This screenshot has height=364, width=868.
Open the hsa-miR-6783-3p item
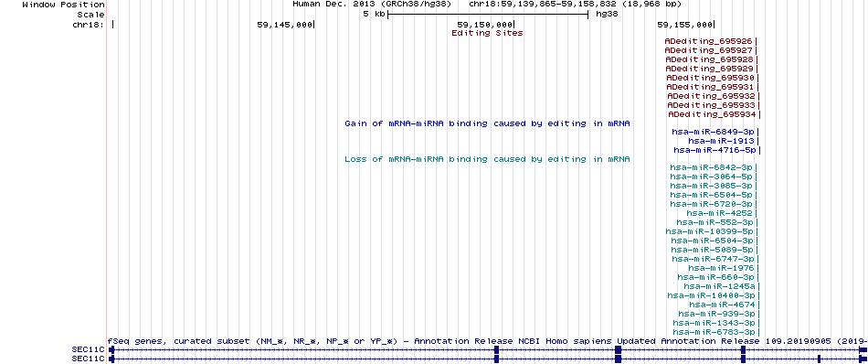tap(715, 332)
